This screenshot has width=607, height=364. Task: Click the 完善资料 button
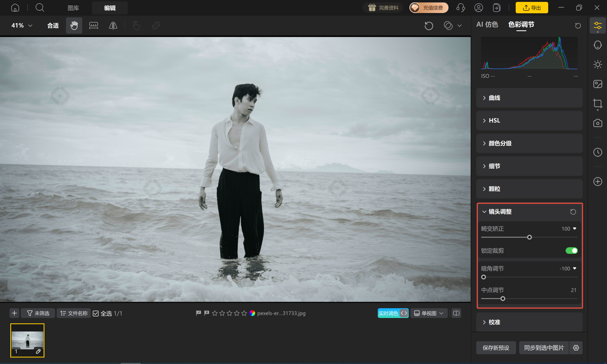coord(383,8)
